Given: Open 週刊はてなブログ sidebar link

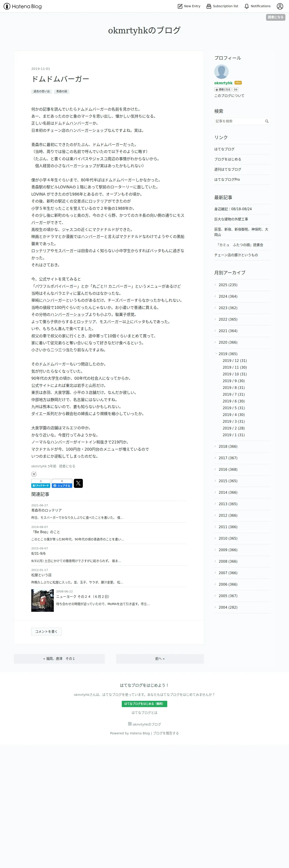Looking at the screenshot, I should pos(228,169).
